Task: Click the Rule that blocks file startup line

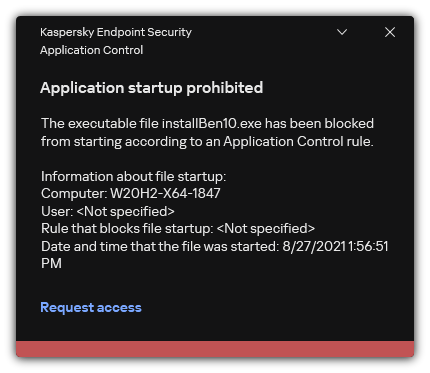Action: tap(178, 229)
